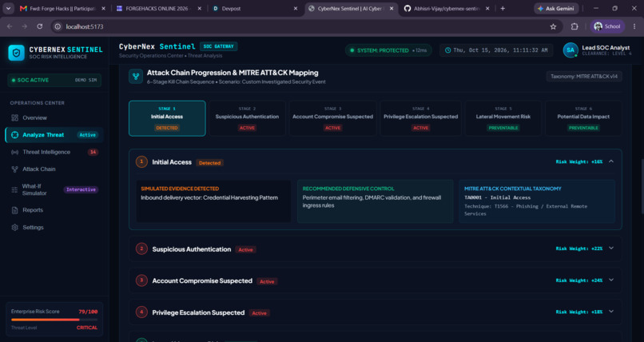Image resolution: width=644 pixels, height=342 pixels.
Task: Click the Interactive badge on What-If Simulator
Action: (x=81, y=189)
